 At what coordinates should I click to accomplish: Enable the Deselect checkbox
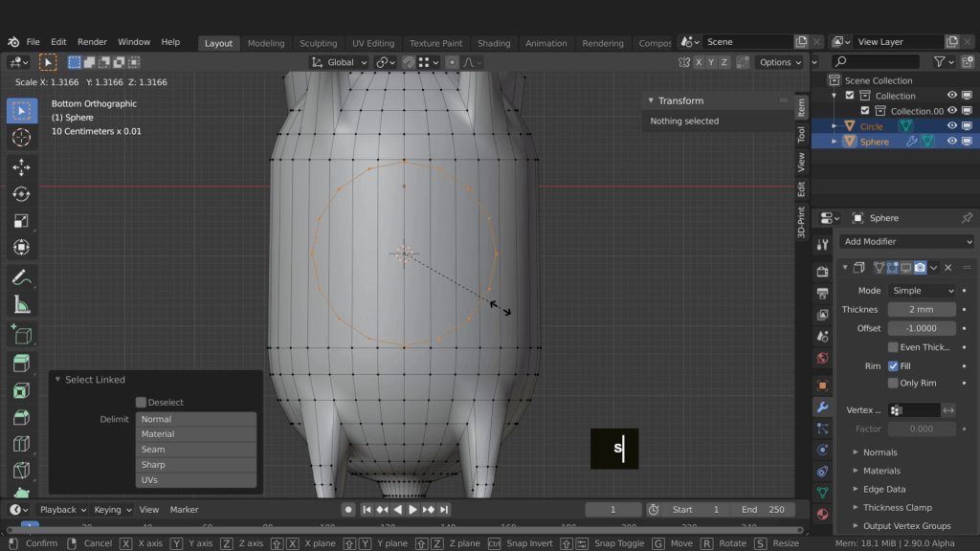[142, 403]
